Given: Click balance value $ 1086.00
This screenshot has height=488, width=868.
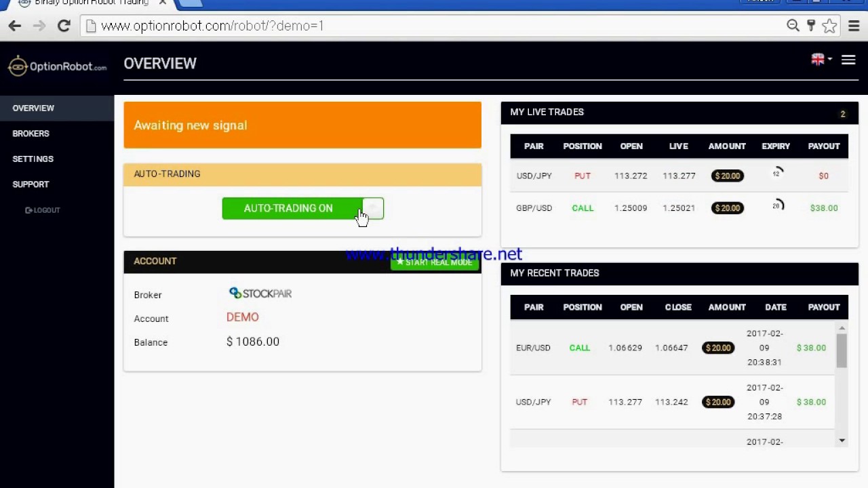Looking at the screenshot, I should [253, 342].
